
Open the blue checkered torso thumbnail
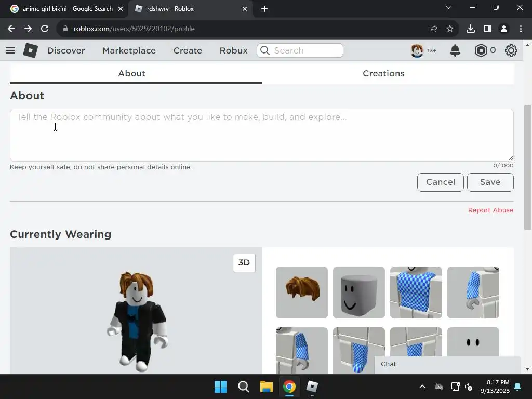(416, 292)
